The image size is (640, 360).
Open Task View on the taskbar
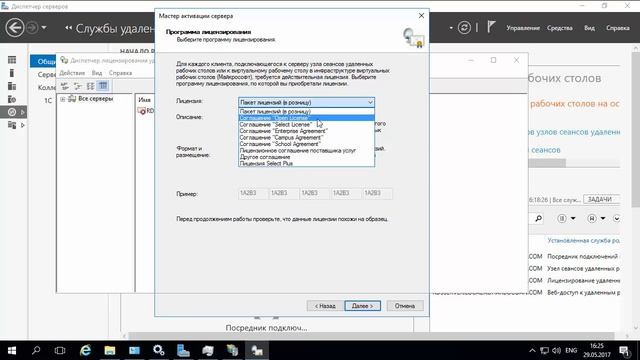[x=60, y=350]
